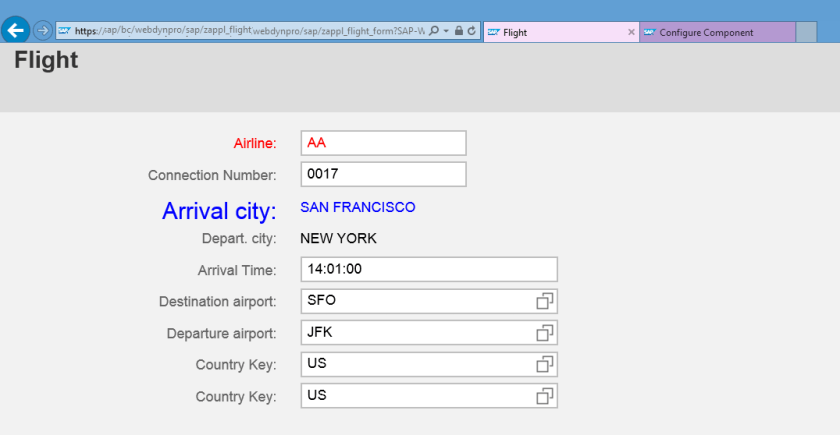Click the Depart. city label
The height and width of the screenshot is (435, 840).
point(239,238)
